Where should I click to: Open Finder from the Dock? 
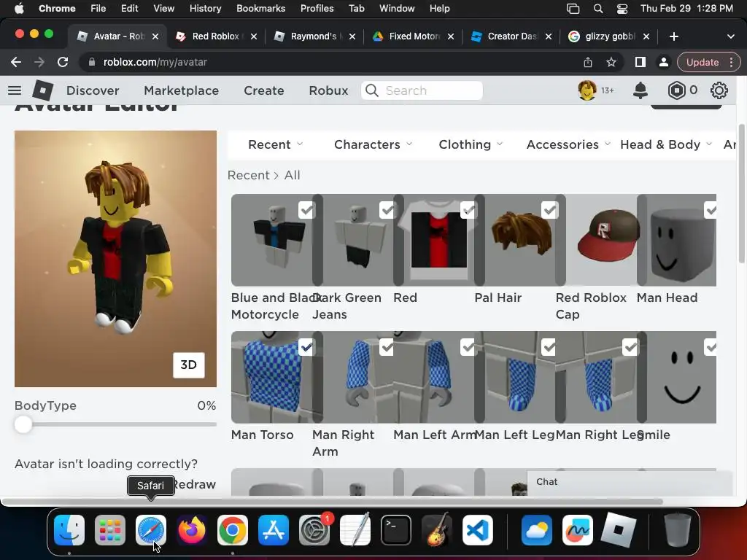pos(69,530)
